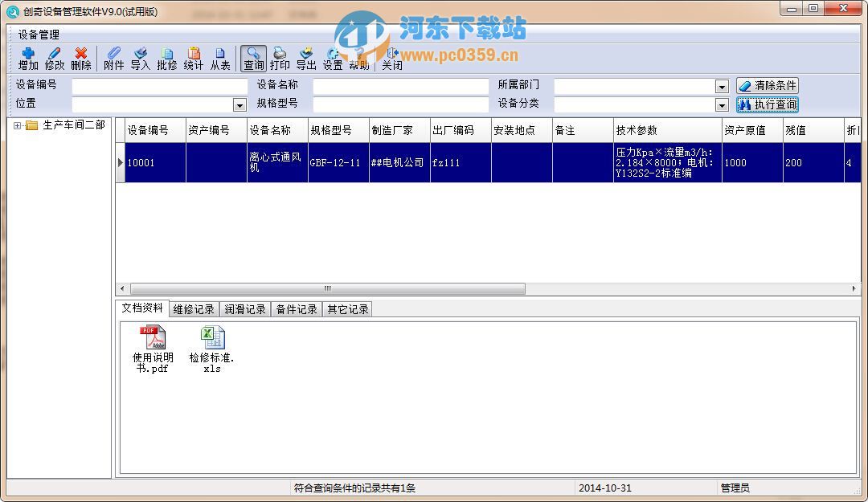The image size is (868, 502).
Task: Expand the 生产车间二部 tree node
Action: coord(18,125)
